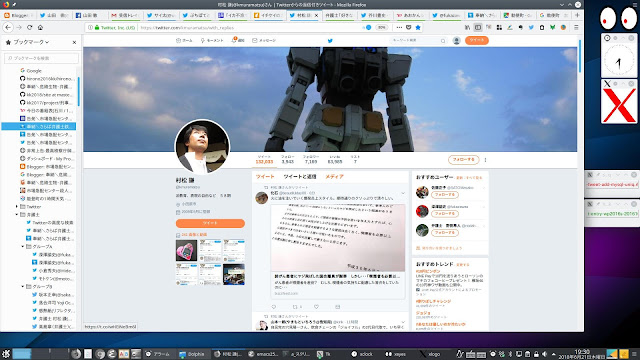Switch to the Blogger tab
This screenshot has width=640, height=360.
pos(19,15)
